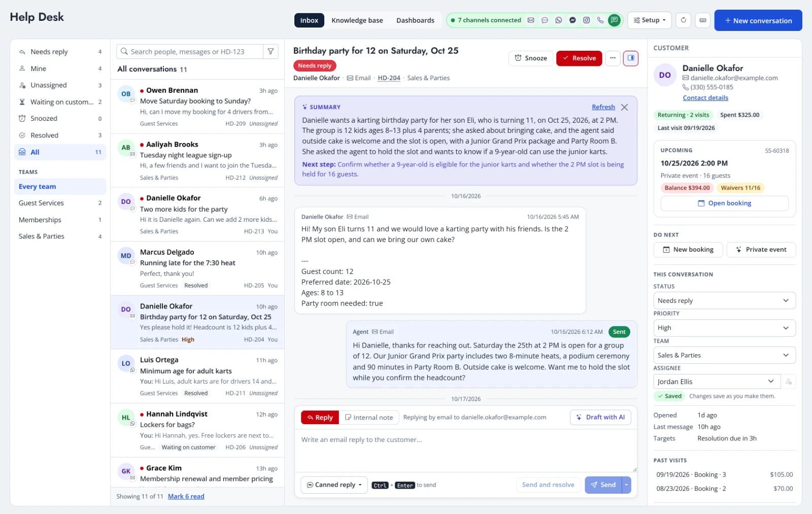Click the Snoozed folder in sidebar

[x=60, y=118]
